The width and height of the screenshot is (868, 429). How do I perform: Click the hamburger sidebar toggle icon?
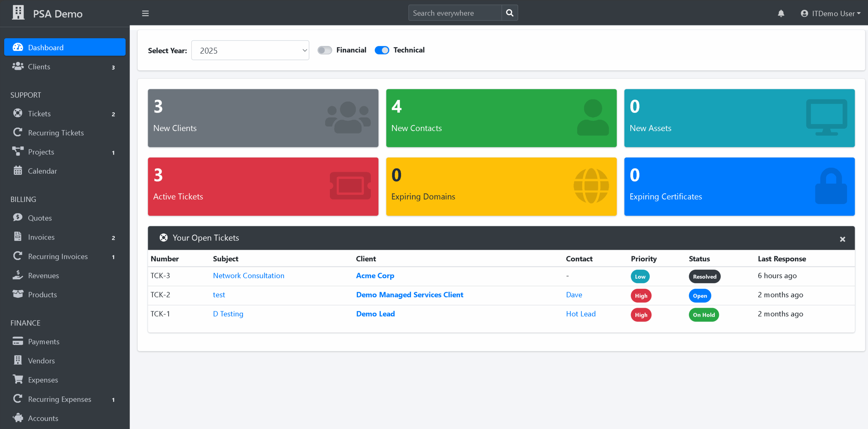click(145, 14)
